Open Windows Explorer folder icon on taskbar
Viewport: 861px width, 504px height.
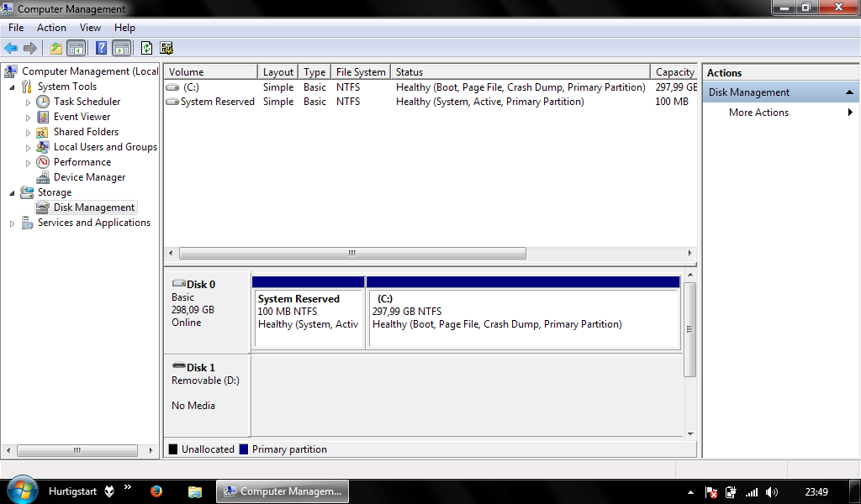(195, 491)
